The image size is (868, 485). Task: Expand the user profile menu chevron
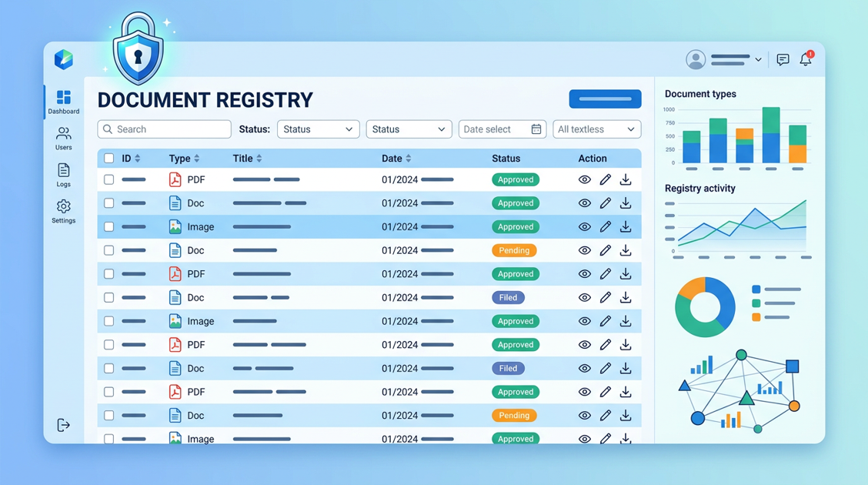coord(759,59)
